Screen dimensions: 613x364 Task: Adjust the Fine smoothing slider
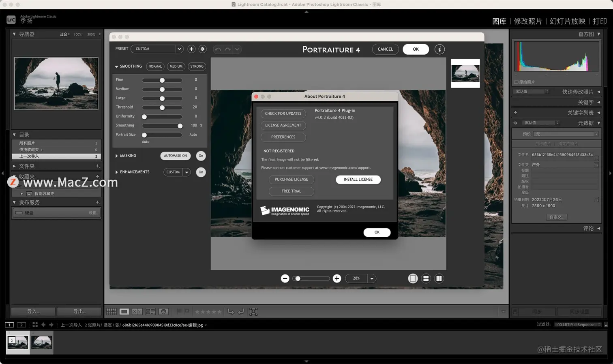(162, 80)
